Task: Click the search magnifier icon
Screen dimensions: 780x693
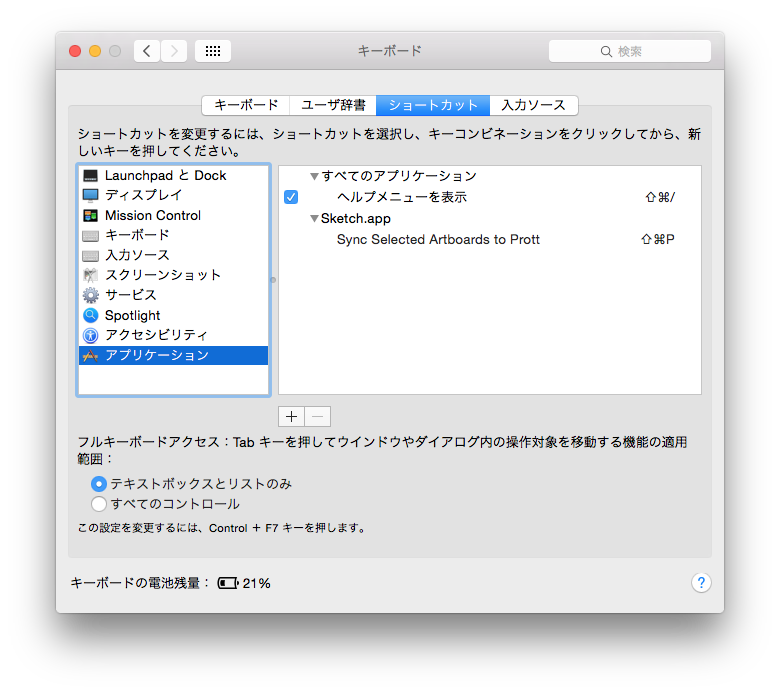Action: point(606,51)
